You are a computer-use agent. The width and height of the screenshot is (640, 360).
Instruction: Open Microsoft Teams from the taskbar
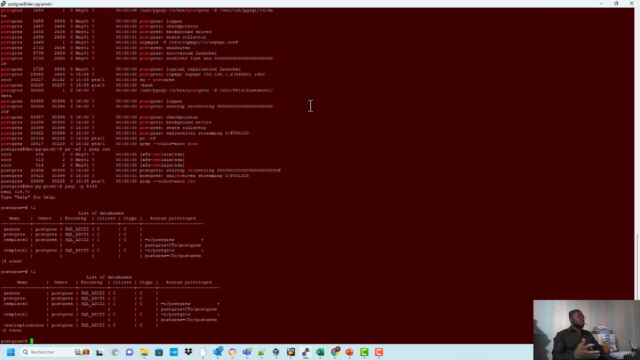247,352
